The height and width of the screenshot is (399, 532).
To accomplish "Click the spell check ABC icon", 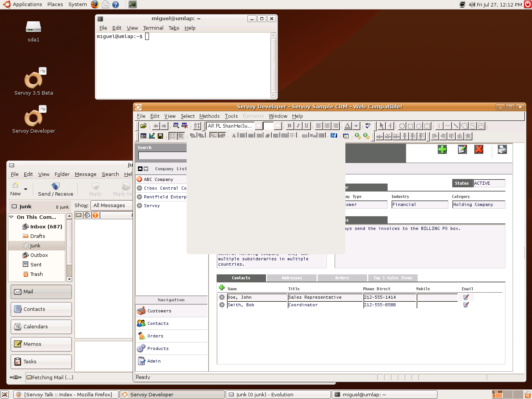I will click(x=367, y=126).
